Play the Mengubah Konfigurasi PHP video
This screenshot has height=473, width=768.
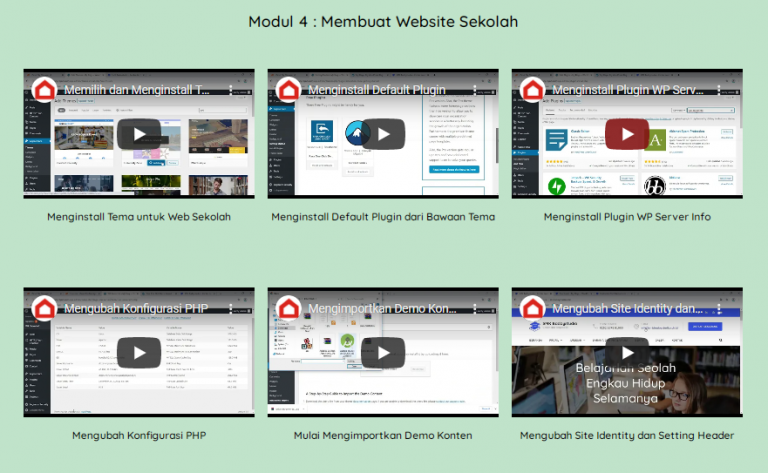pos(139,353)
